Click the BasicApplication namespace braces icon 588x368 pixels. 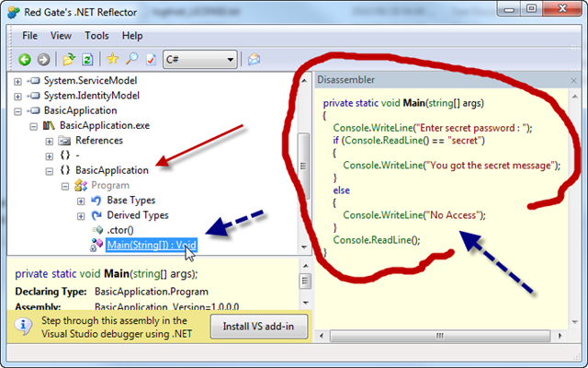point(65,170)
